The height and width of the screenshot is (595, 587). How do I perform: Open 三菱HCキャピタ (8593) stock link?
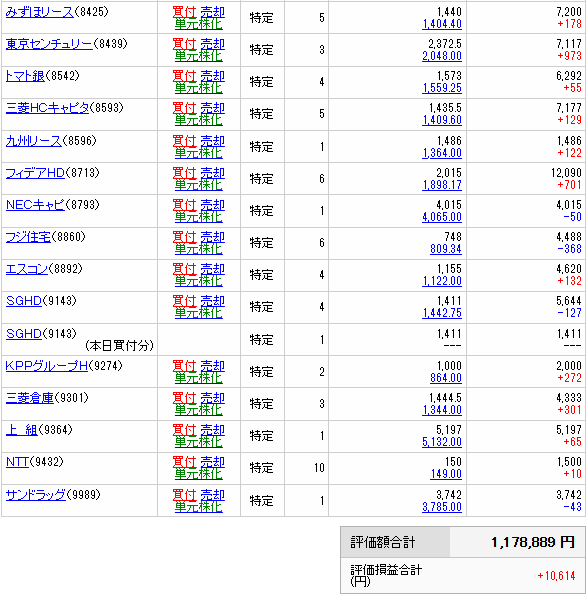47,108
